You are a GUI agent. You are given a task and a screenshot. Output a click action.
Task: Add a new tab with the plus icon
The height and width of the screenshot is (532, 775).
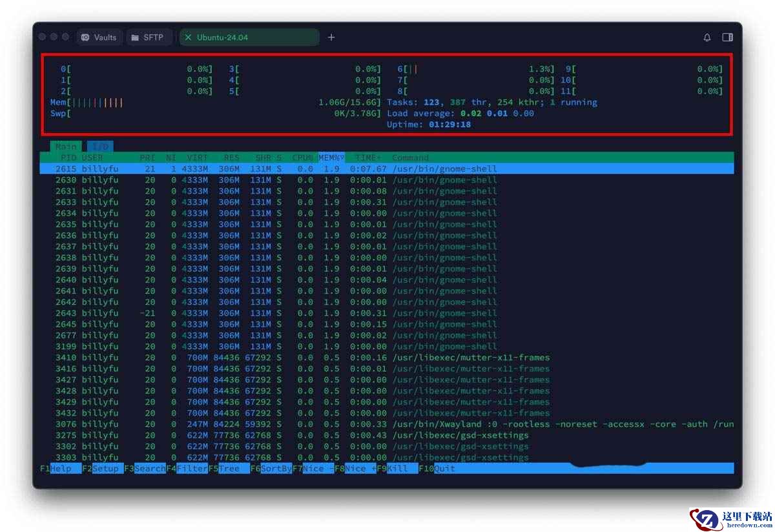pos(331,37)
